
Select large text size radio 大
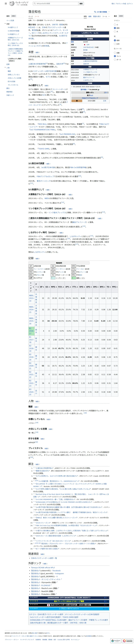point(115,31)
